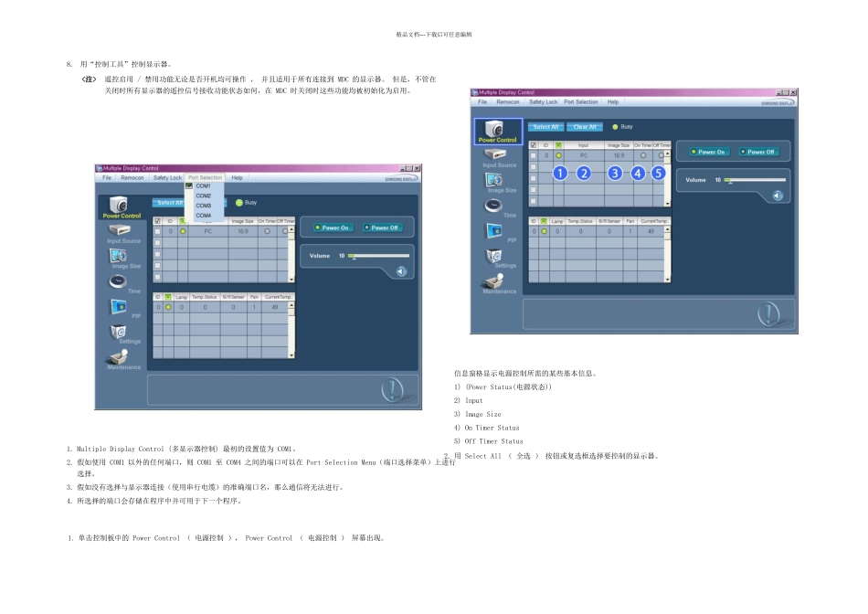Toggle header select-all checkbox in COM menu window

tap(158, 221)
